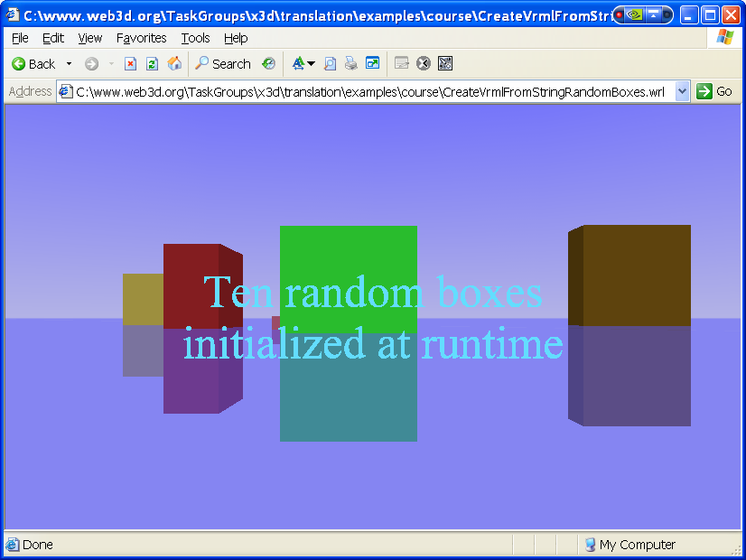Image resolution: width=746 pixels, height=560 pixels.
Task: Click the Print icon in toolbar
Action: [x=350, y=64]
